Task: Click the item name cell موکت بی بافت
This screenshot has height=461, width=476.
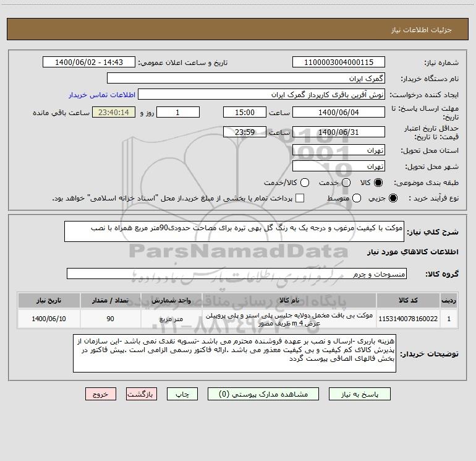Action: coord(289,319)
